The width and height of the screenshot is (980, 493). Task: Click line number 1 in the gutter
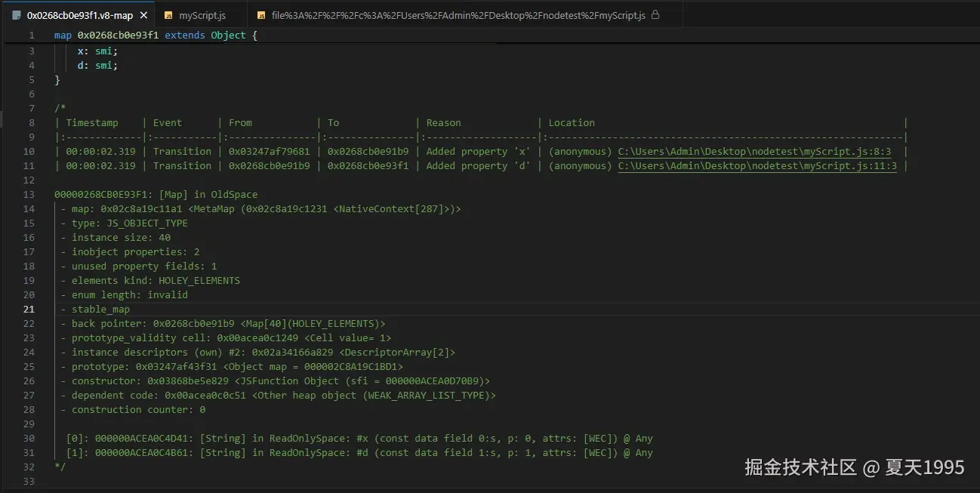[32, 35]
